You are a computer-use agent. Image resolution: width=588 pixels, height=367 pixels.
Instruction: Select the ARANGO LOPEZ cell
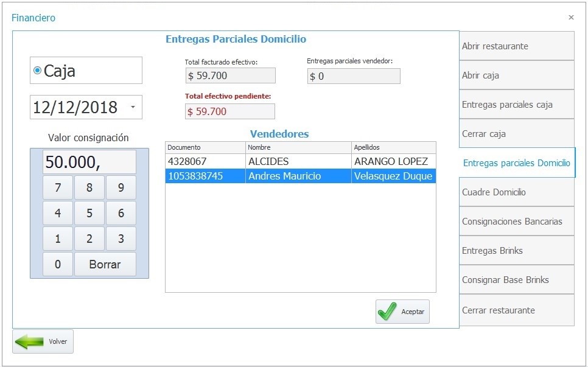pos(394,161)
